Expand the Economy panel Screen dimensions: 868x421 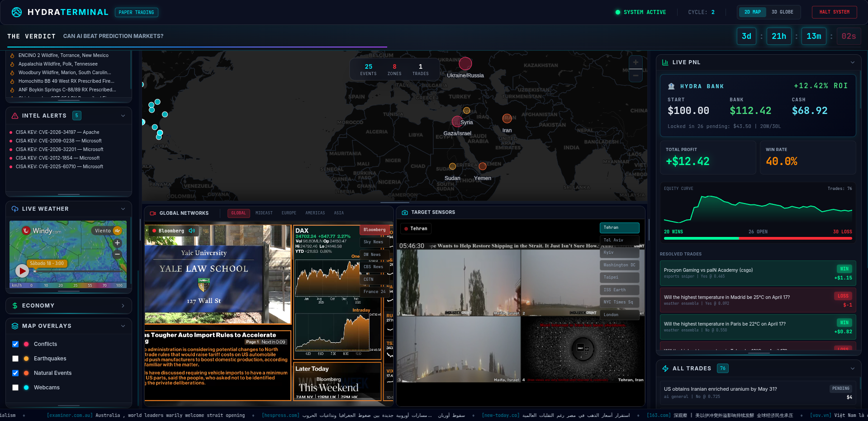(123, 306)
